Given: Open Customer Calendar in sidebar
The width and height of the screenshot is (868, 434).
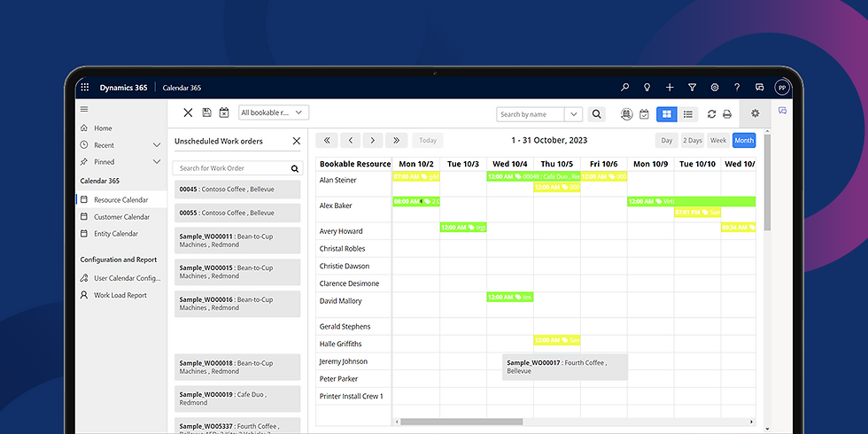Looking at the screenshot, I should [x=122, y=217].
